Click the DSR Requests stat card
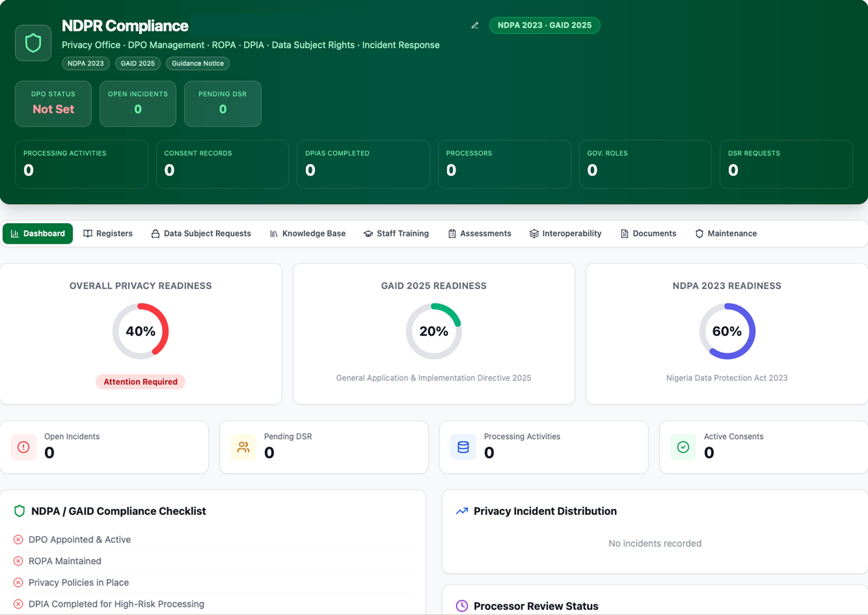Screen dimensions: 868x615 tap(786, 164)
